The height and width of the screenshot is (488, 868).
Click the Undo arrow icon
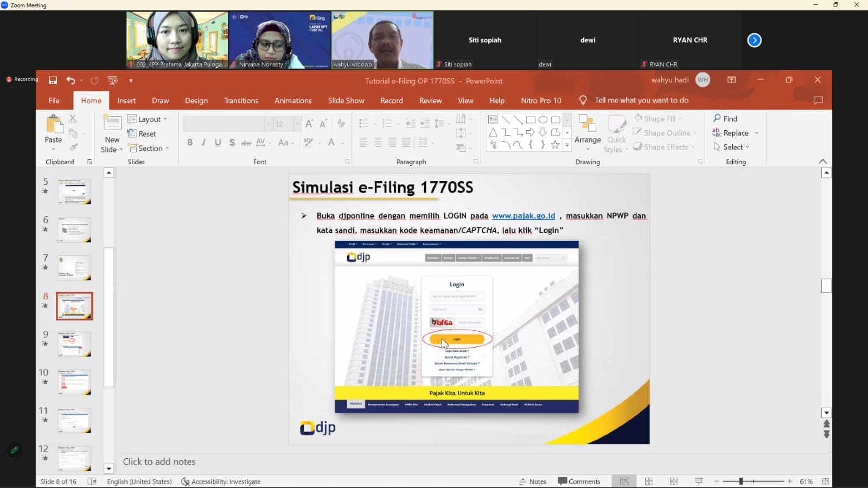coord(71,80)
